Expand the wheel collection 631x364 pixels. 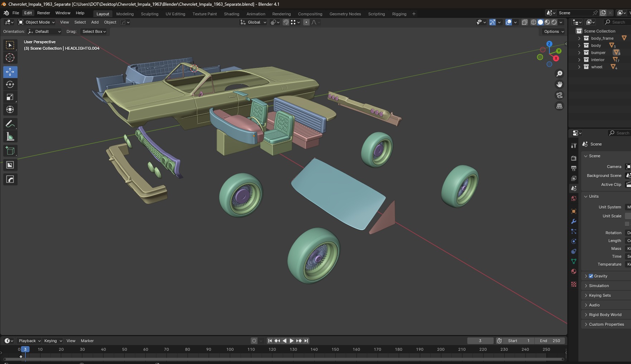[579, 67]
